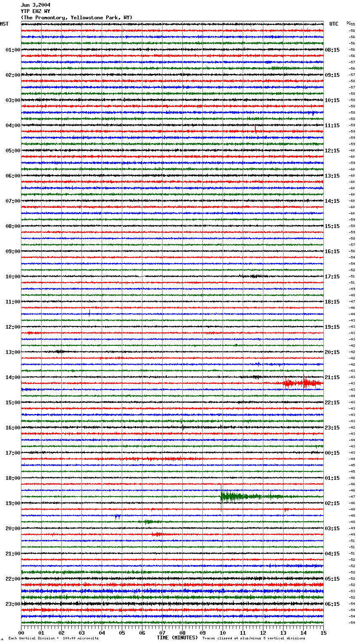This screenshot has height=644, width=357.
Task: Click the blue spike on the 11:30 MST trace
Action: point(89,313)
